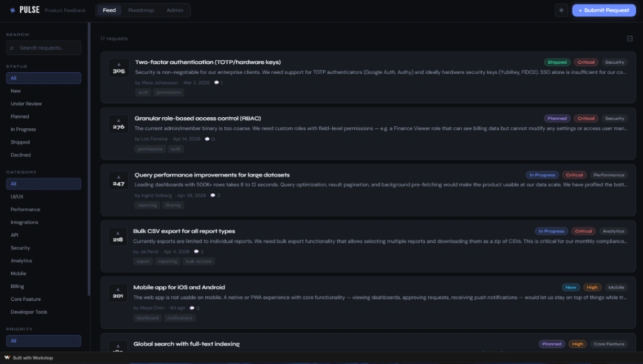Filter category by Security in sidebar
The height and width of the screenshot is (364, 643).
[43, 248]
